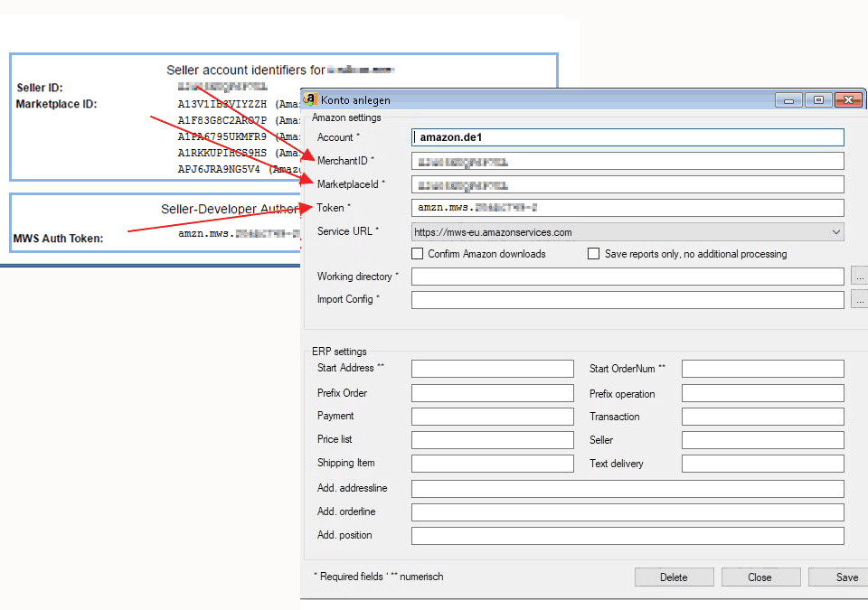868x610 pixels.
Task: Click the Import Config text field
Action: (627, 299)
